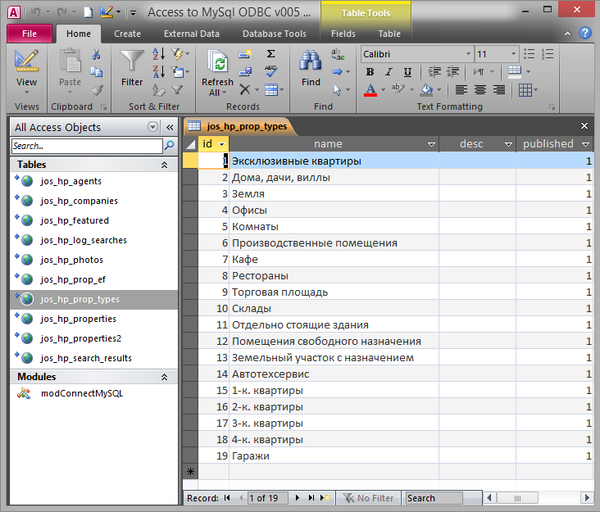Sort ascending with the A-Z icon
The width and height of the screenshot is (600, 512).
click(159, 54)
